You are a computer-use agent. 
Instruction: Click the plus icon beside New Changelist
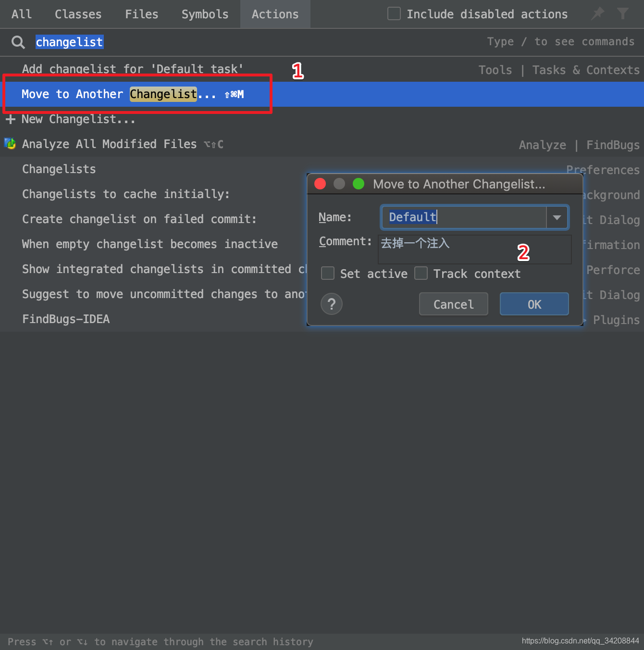(10, 119)
